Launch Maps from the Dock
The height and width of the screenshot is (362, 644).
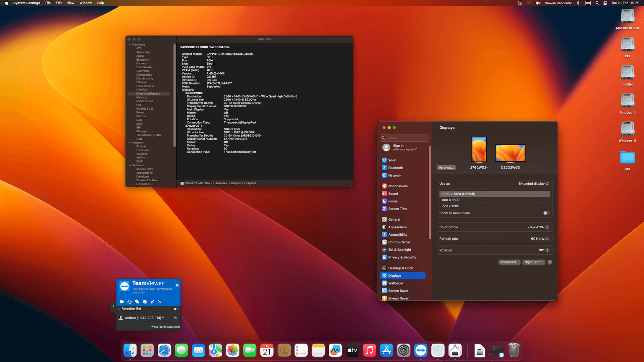pos(216,350)
